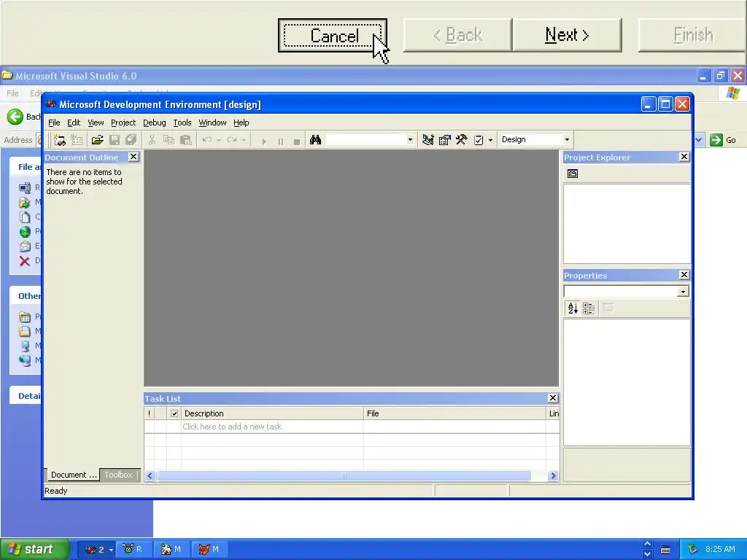Click the Properties Window toolbar icon

pyautogui.click(x=444, y=140)
